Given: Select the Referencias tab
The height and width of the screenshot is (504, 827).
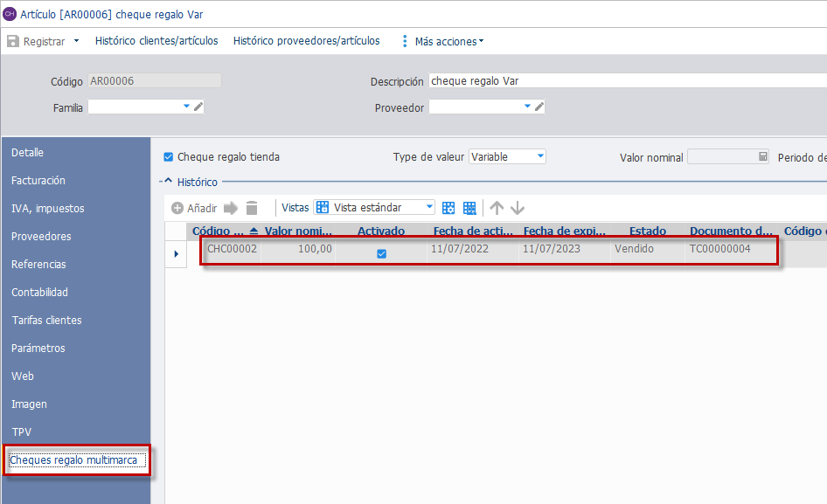Looking at the screenshot, I should 38,264.
